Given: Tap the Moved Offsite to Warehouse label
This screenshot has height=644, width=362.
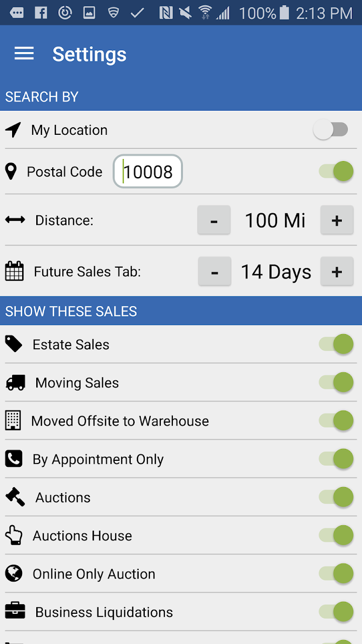Looking at the screenshot, I should [x=120, y=421].
